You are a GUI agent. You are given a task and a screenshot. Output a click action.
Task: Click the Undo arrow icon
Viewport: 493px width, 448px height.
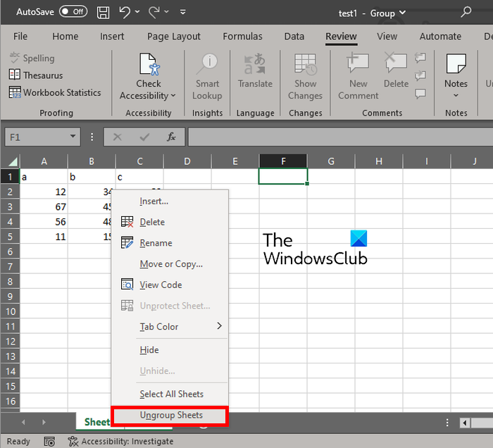point(125,13)
